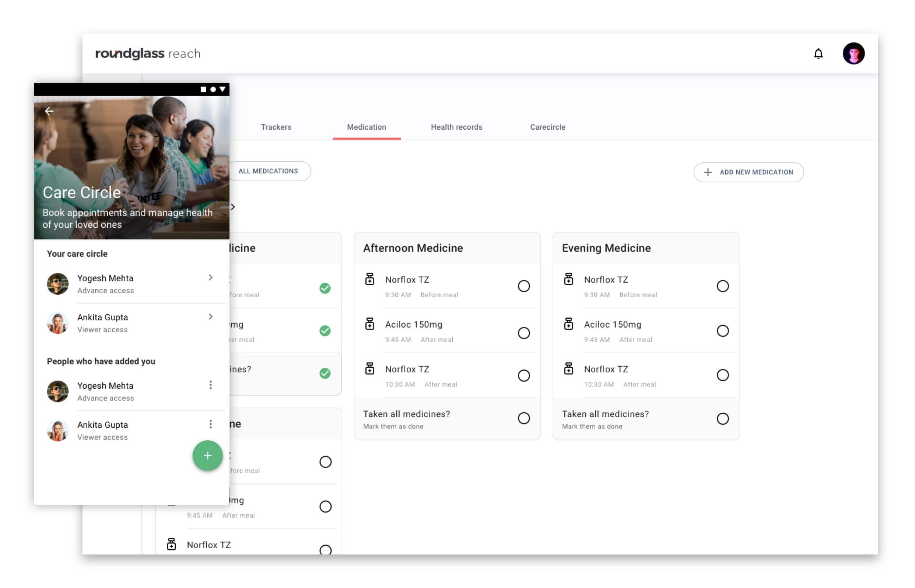Mark Evening Norflox TZ 10:30 AM as taken
This screenshot has width=915, height=588.
click(722, 375)
